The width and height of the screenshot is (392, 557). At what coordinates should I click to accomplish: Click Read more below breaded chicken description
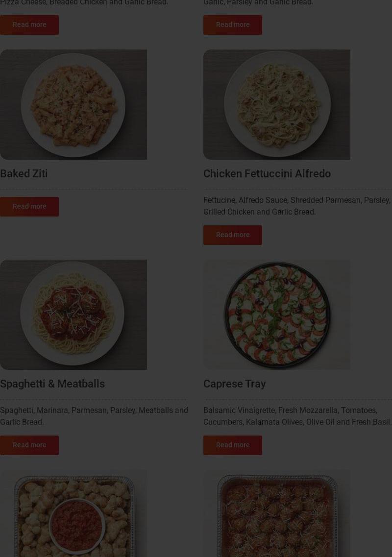[29, 24]
